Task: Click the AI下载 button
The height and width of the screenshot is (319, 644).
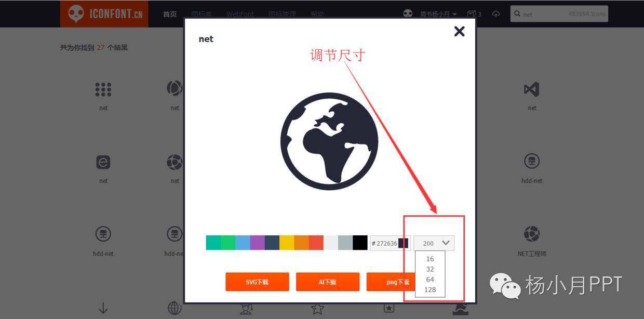Action: [x=328, y=282]
